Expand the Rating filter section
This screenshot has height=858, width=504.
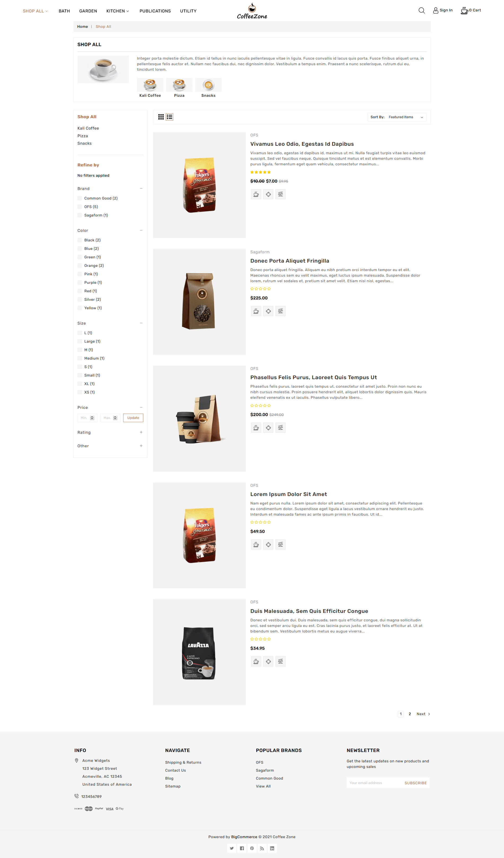tap(141, 432)
